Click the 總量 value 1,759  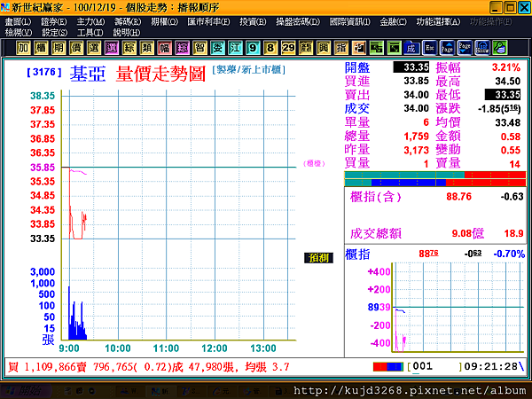pyautogui.click(x=417, y=136)
